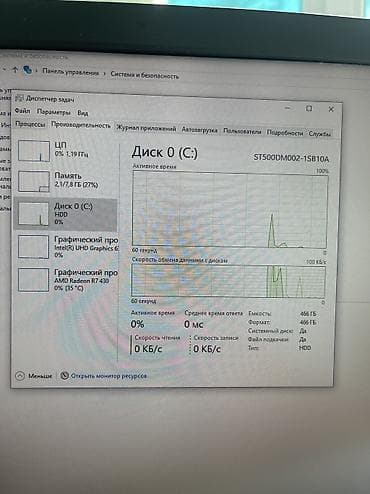Click the resource monitor icon
The height and width of the screenshot is (494, 370).
point(64,376)
